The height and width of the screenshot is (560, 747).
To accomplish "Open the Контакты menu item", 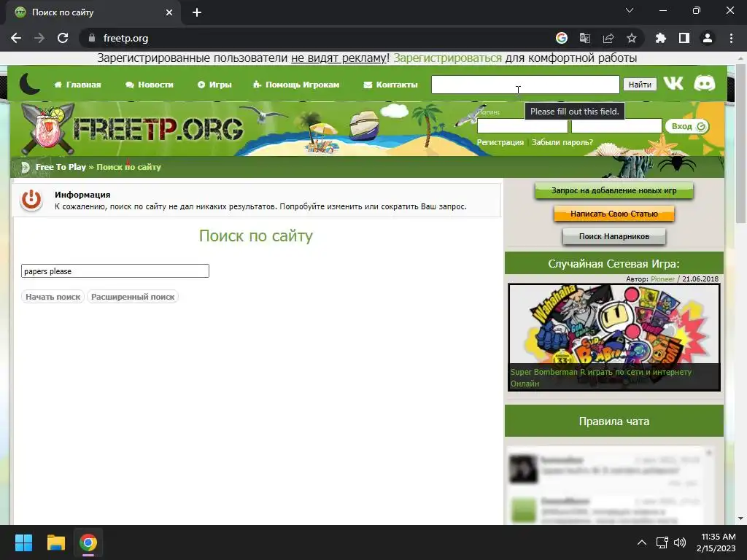I will pyautogui.click(x=391, y=85).
